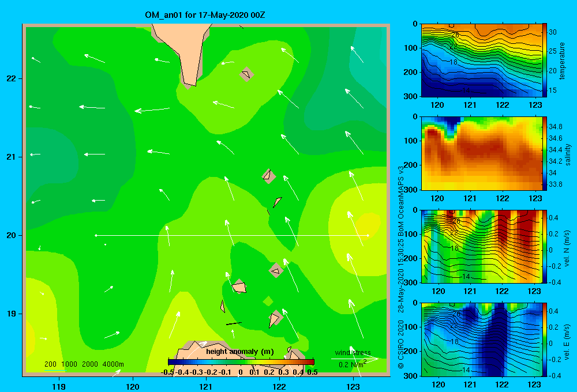The image size is (577, 392).
Task: Click the temperature color scale bar
Action: 545,61
